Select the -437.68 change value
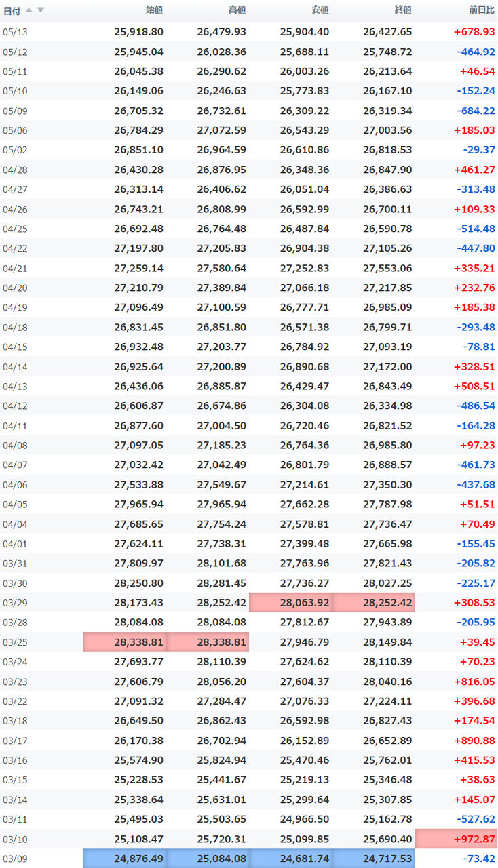Screen dimensions: 498x868 point(476,484)
